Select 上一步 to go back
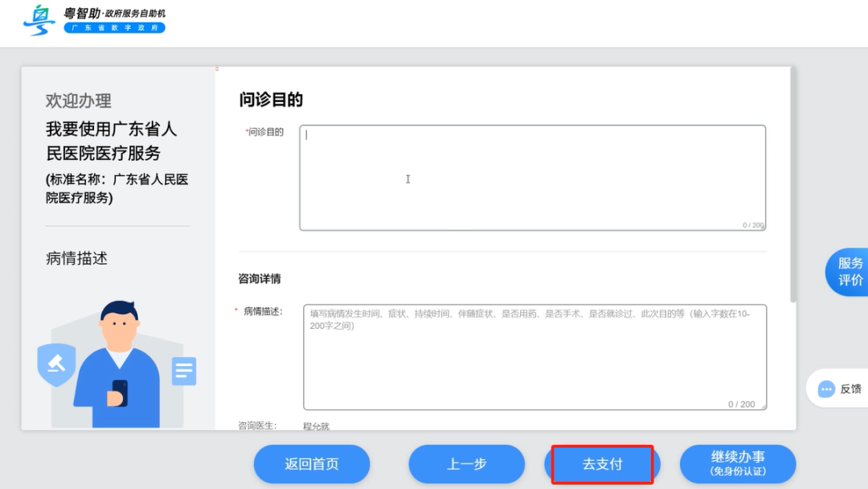 coord(466,464)
